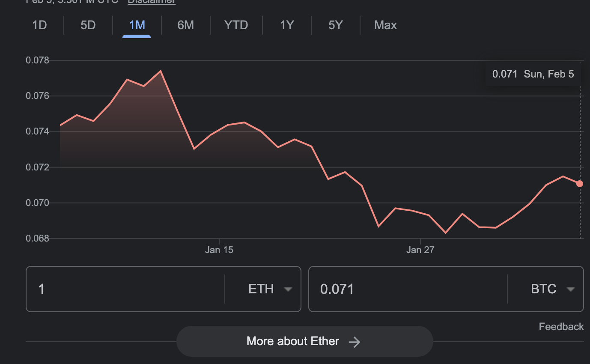Screen dimensions: 590x364
Task: Select the 6M time range
Action: [185, 25]
